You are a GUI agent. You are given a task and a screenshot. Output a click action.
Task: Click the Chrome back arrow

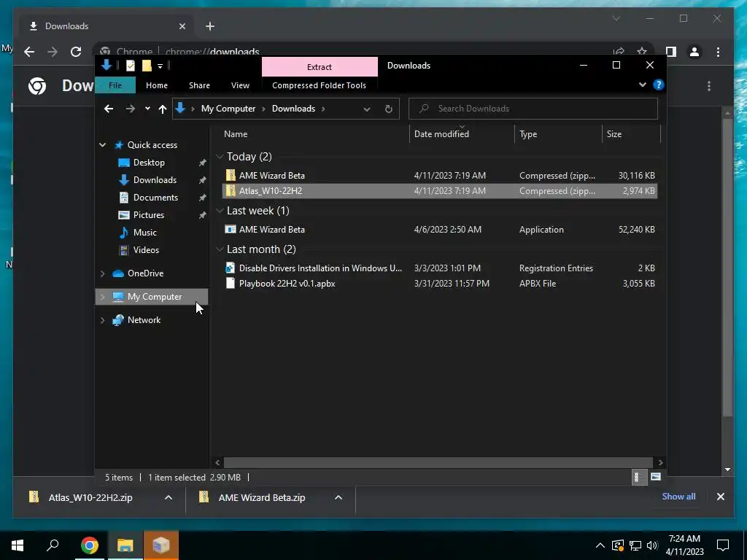29,52
